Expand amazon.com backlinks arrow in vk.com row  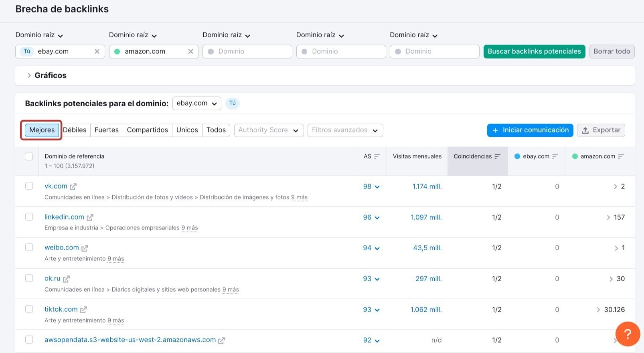click(616, 187)
